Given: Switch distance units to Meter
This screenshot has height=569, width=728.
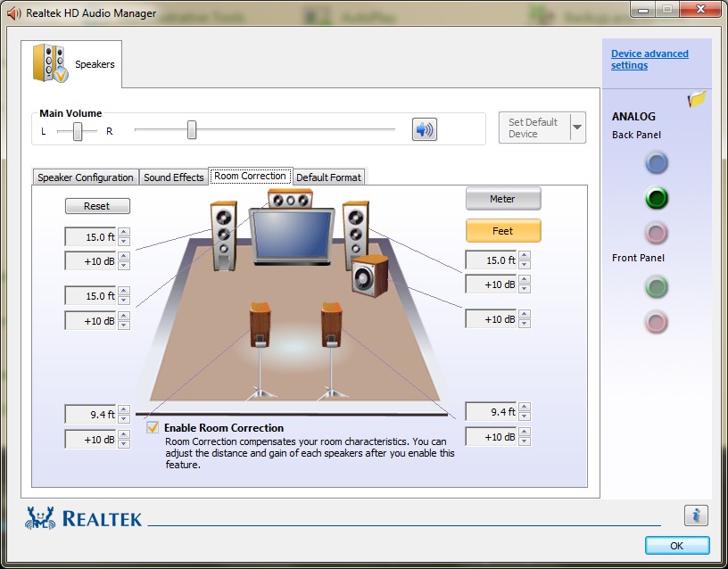Looking at the screenshot, I should 502,199.
